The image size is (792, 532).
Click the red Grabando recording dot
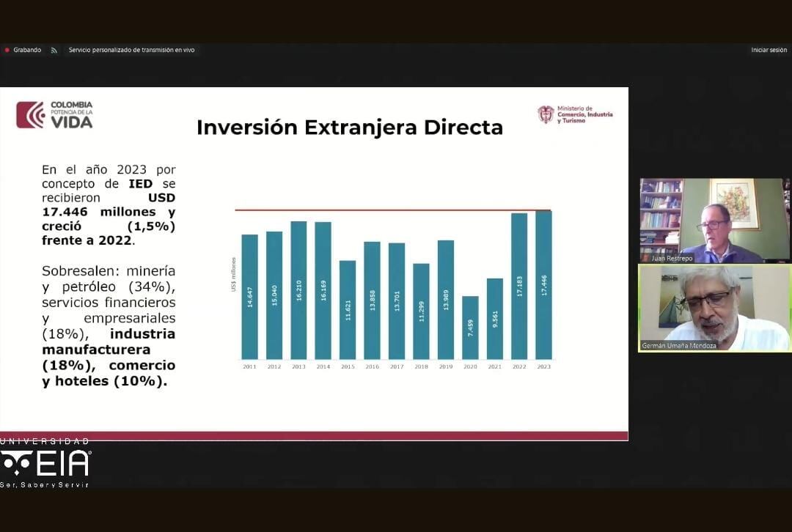(x=7, y=50)
